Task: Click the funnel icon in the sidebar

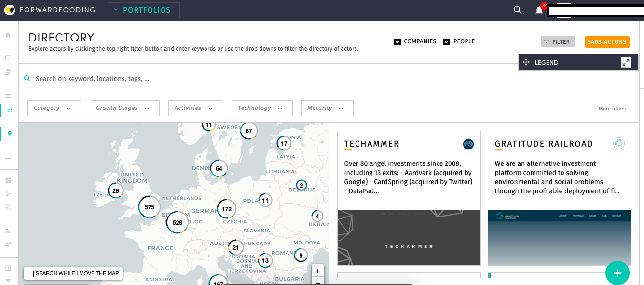Action: [8, 281]
